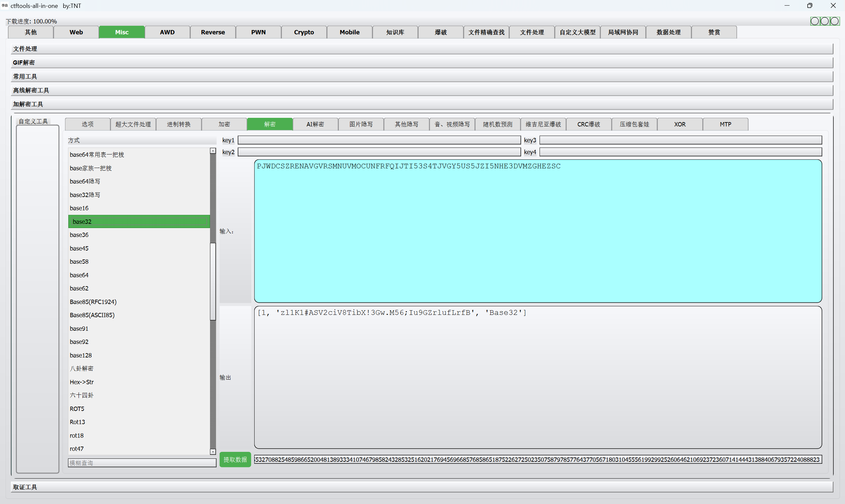This screenshot has width=845, height=504.
Task: Open the CRC爆破 sub-tab
Action: [588, 124]
